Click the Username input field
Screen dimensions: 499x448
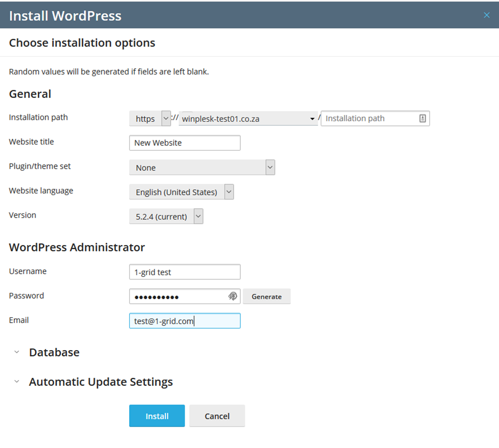pyautogui.click(x=185, y=272)
